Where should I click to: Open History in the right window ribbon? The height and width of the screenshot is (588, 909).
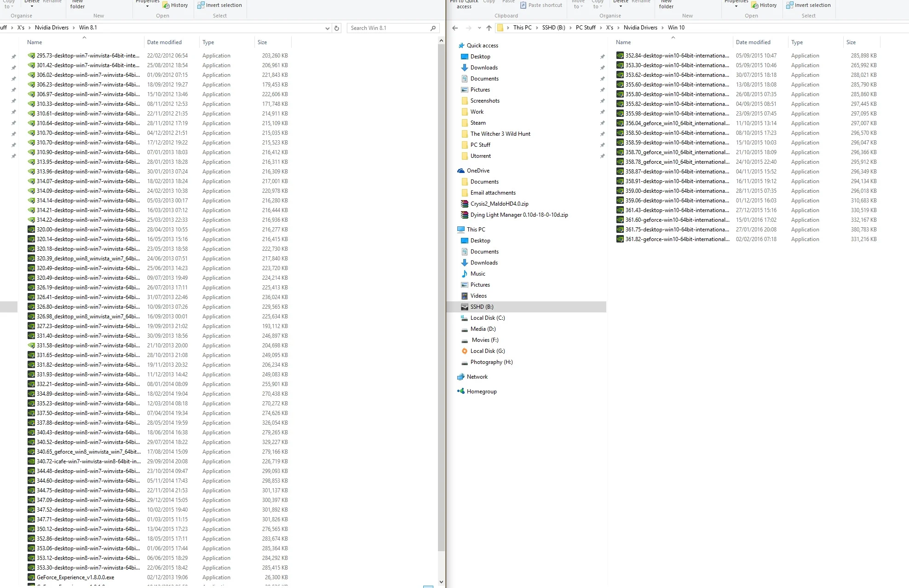[764, 5]
